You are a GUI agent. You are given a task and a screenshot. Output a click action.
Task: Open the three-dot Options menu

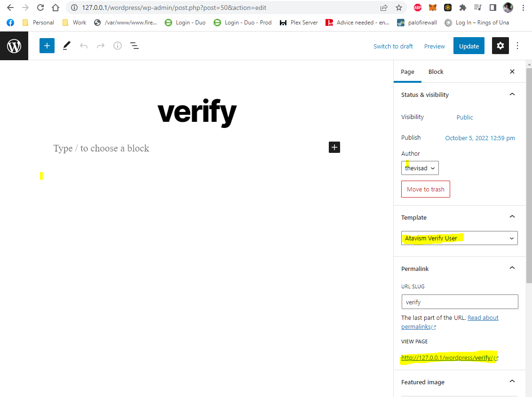517,46
